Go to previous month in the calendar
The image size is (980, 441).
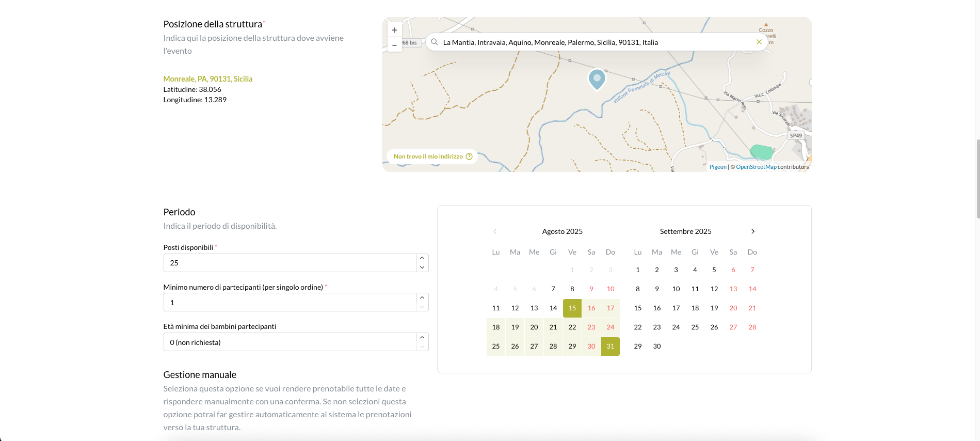(x=495, y=231)
